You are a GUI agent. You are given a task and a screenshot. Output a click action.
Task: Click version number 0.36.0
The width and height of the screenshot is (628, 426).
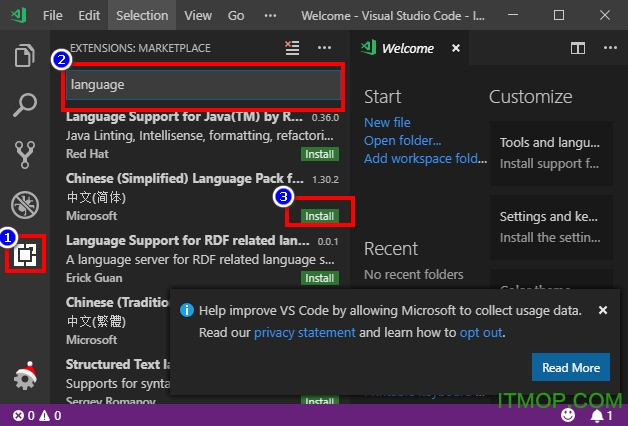tap(325, 118)
